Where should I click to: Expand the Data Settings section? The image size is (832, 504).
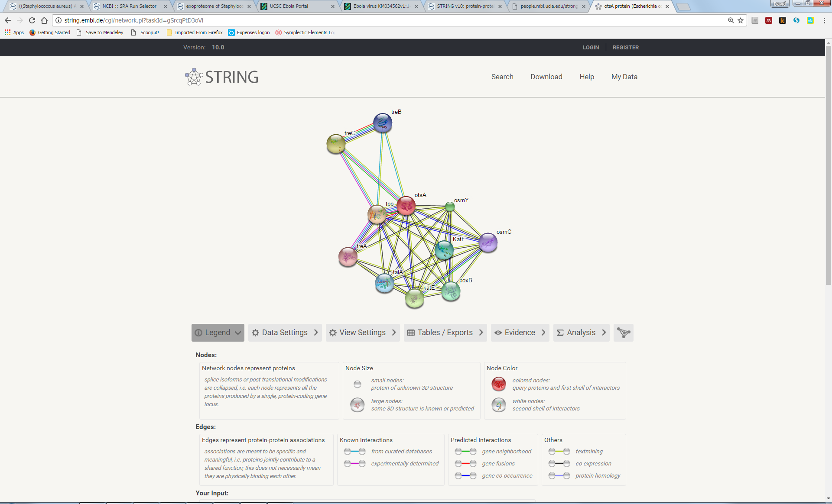[x=285, y=333]
